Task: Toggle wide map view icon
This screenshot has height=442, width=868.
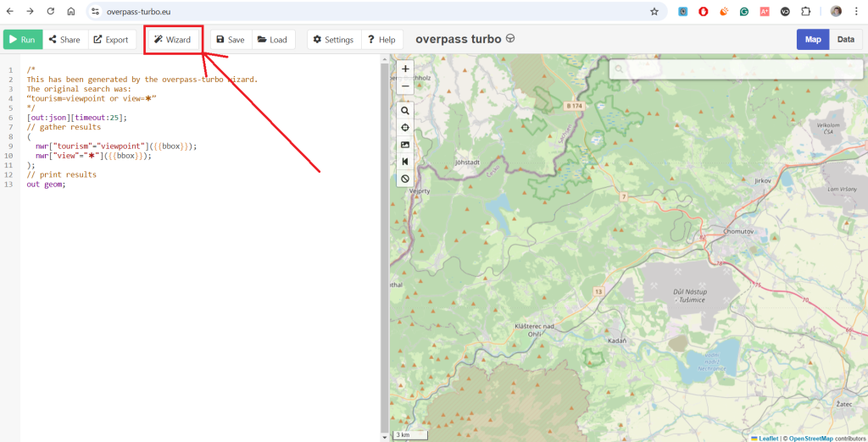Action: (x=405, y=162)
